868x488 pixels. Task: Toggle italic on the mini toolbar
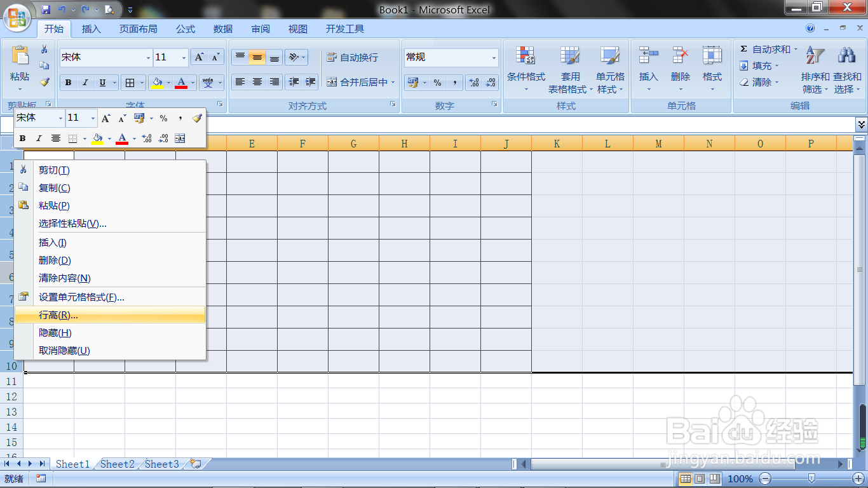pos(39,139)
